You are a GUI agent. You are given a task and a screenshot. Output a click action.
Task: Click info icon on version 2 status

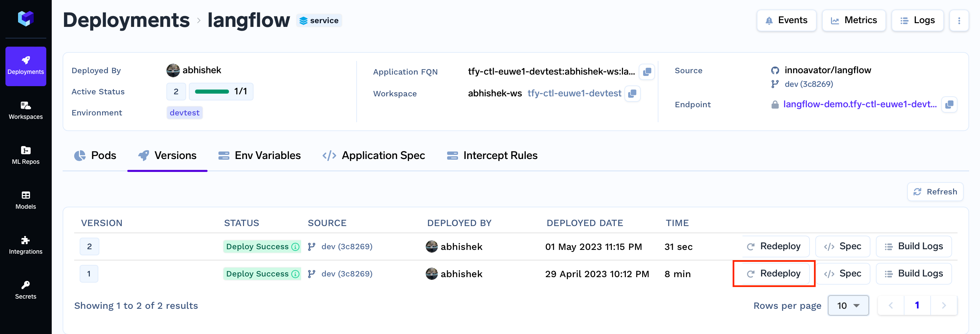tap(295, 247)
